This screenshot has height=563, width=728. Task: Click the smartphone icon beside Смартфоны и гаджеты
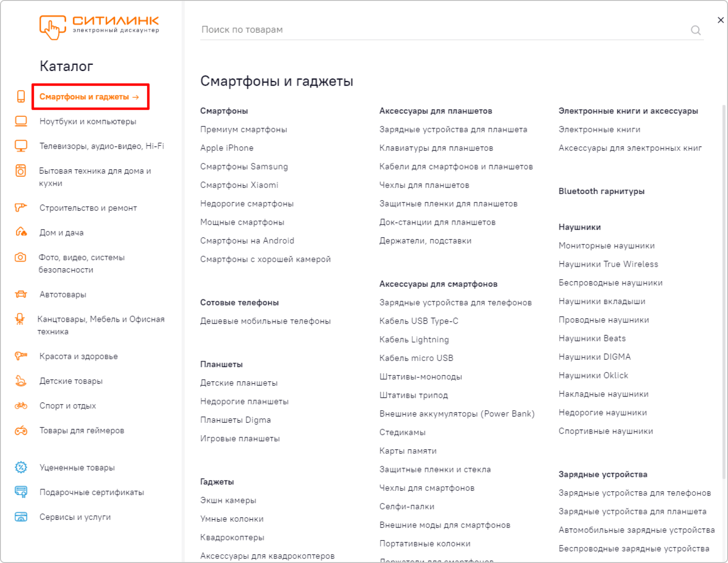(x=21, y=96)
